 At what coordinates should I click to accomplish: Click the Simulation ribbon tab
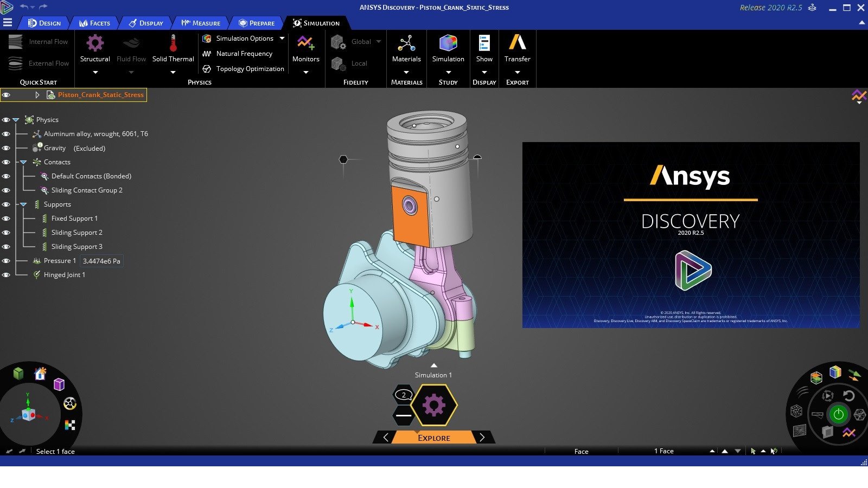[x=316, y=23]
